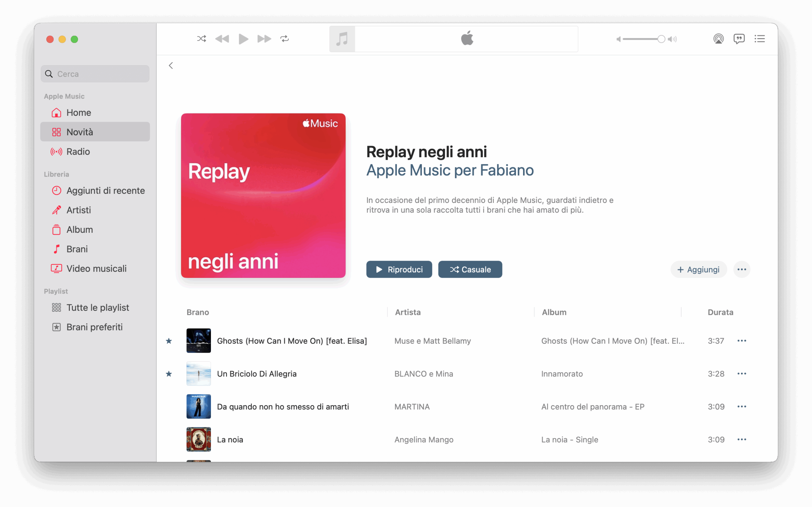This screenshot has height=507, width=812.
Task: Open more options for La noia
Action: click(742, 439)
